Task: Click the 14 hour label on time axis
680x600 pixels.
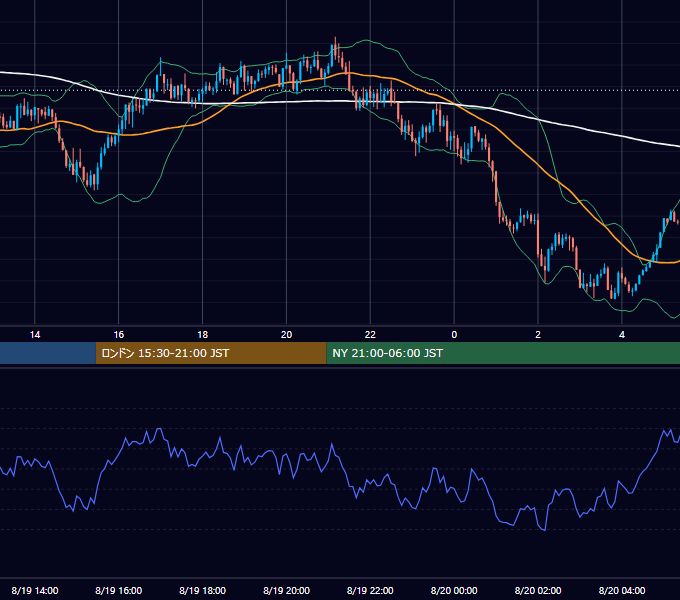Action: 35,335
